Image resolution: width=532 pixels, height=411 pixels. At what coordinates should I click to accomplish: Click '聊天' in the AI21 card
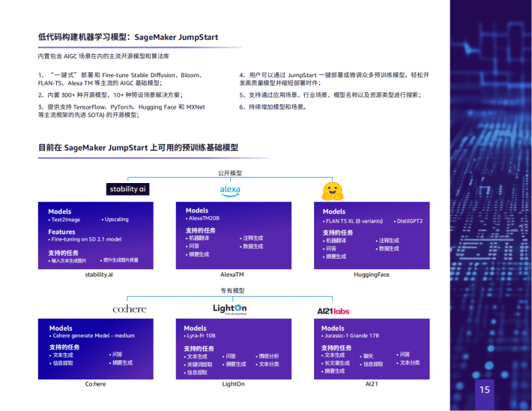pyautogui.click(x=366, y=356)
